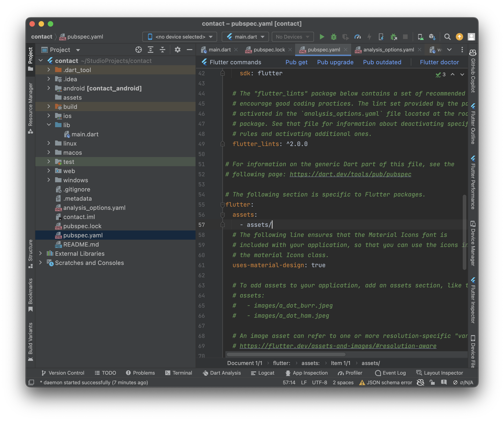This screenshot has width=504, height=421.
Task: Click the orange update available arrow icon
Action: (x=459, y=37)
